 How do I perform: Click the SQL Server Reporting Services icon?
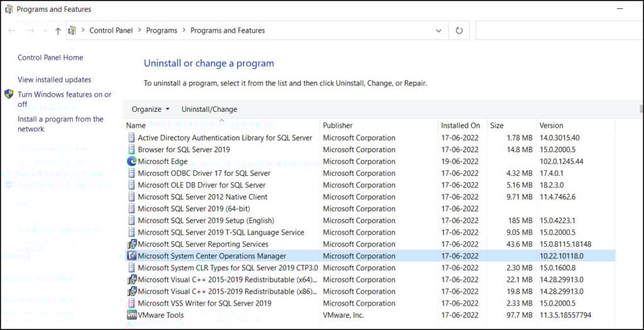132,245
